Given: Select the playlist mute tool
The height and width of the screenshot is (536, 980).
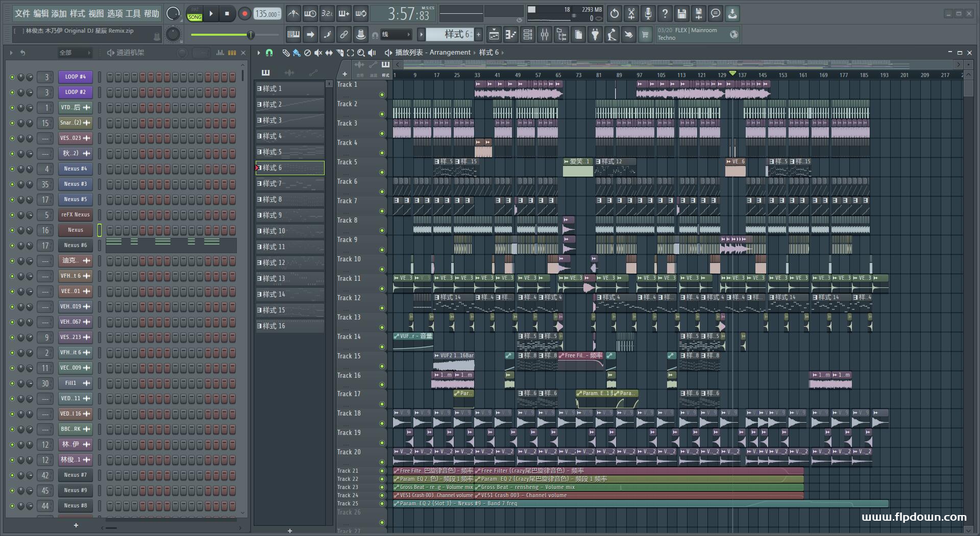Looking at the screenshot, I should point(318,53).
